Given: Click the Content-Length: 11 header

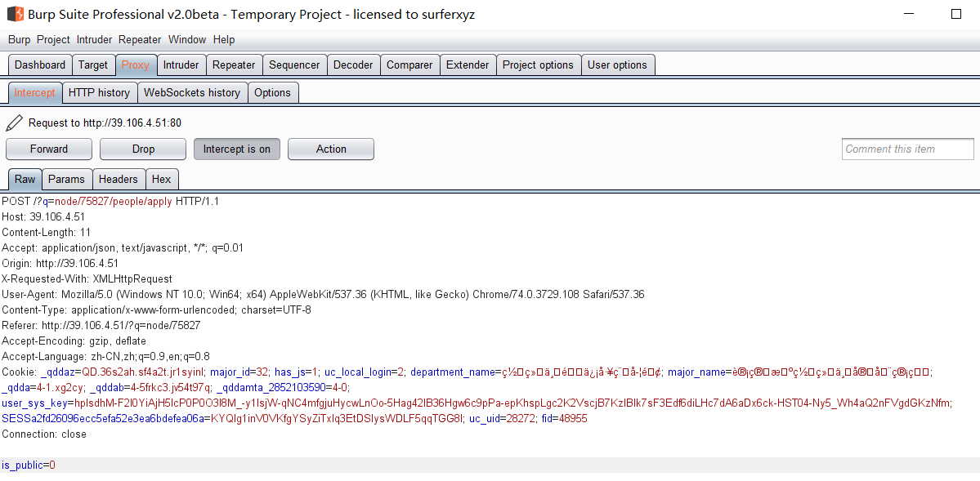Looking at the screenshot, I should (x=47, y=233).
